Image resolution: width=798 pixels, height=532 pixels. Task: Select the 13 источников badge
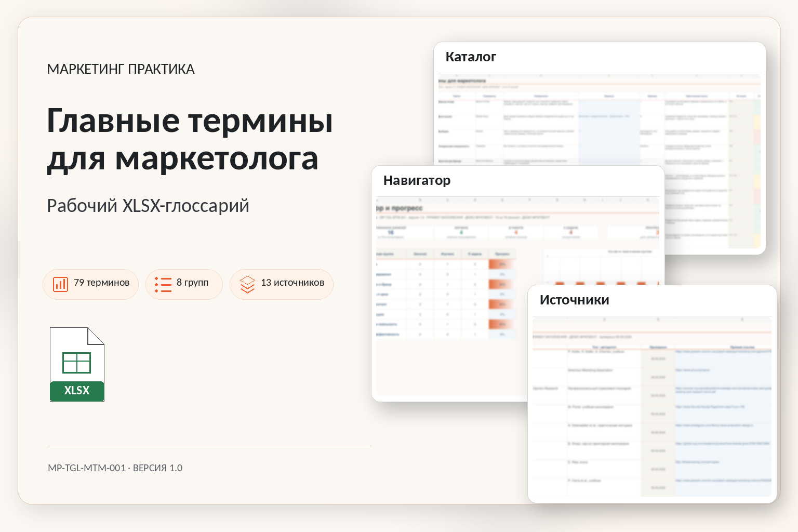pos(281,284)
